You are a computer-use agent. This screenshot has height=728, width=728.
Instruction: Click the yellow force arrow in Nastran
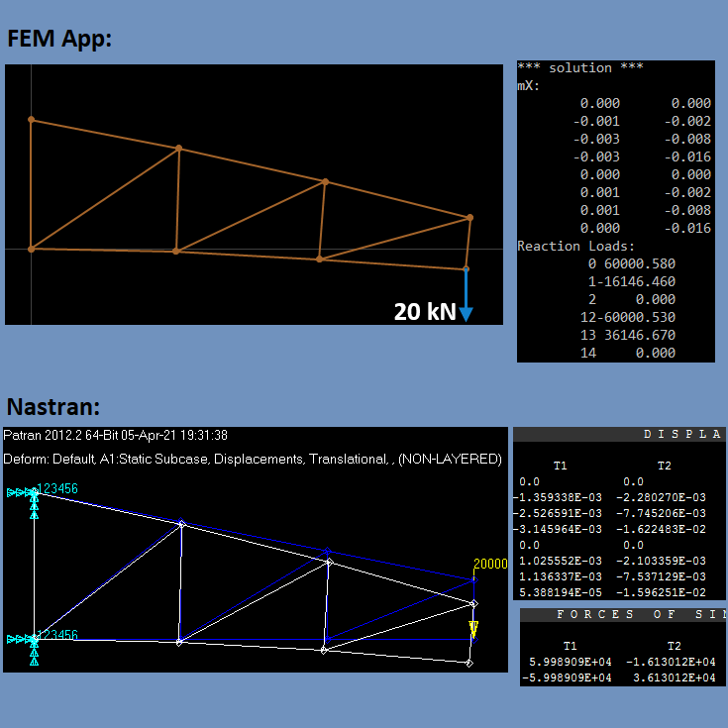(473, 629)
